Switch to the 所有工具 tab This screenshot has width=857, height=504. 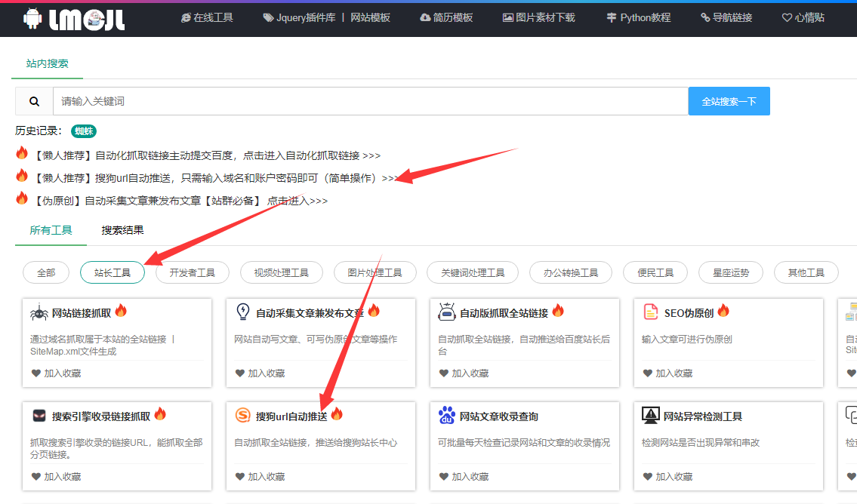coord(51,230)
